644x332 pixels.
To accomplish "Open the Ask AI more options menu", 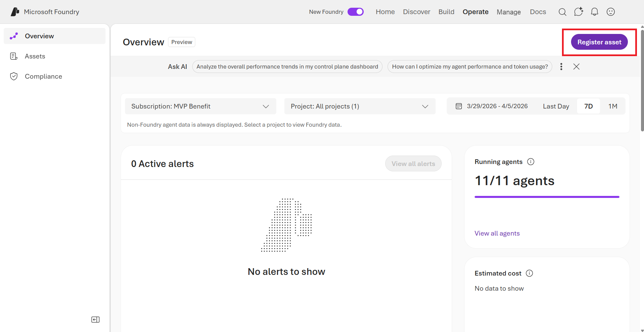I will point(561,67).
